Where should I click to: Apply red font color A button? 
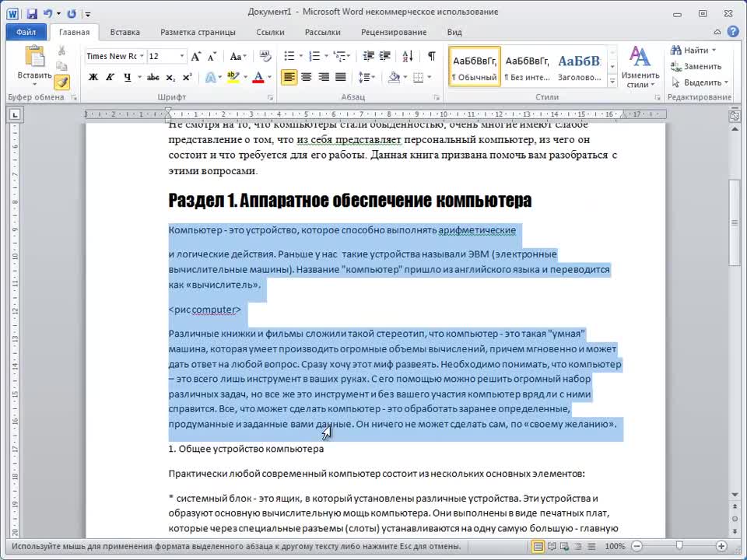pos(258,77)
